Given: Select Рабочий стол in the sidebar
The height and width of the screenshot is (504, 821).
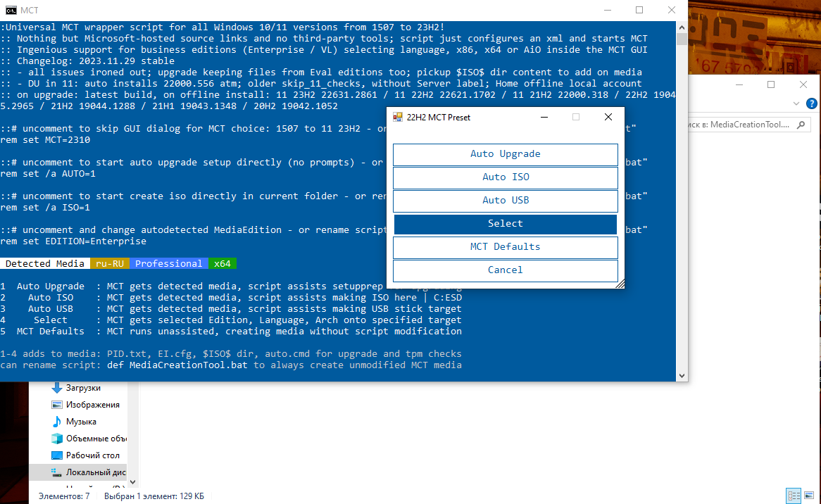Looking at the screenshot, I should click(92, 455).
